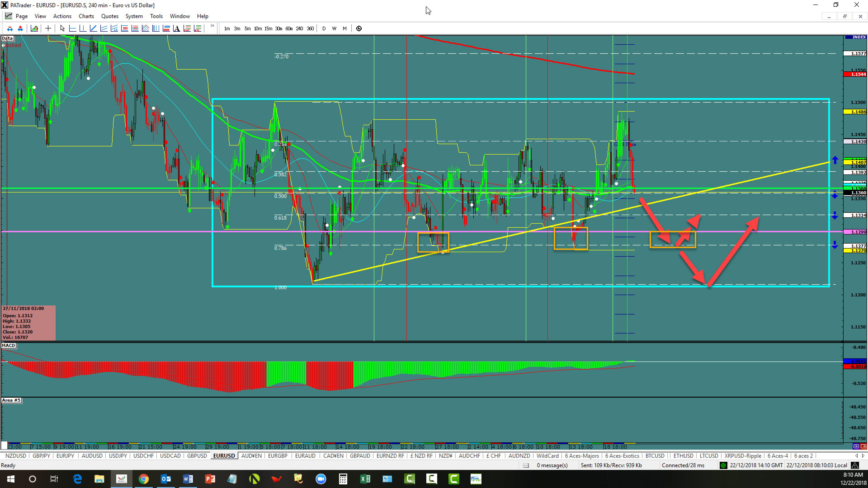Select the parallel channel lines tool
The width and height of the screenshot is (868, 488).
click(x=104, y=29)
